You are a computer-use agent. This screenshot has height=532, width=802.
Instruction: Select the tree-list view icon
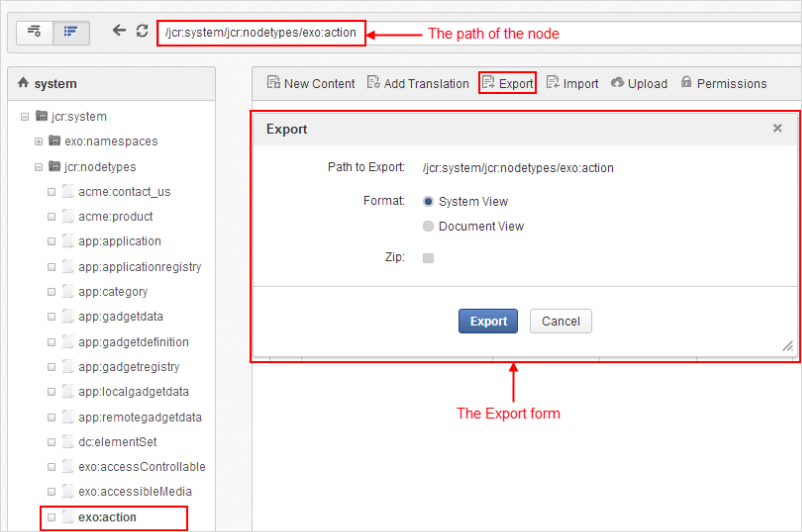pyautogui.click(x=71, y=32)
